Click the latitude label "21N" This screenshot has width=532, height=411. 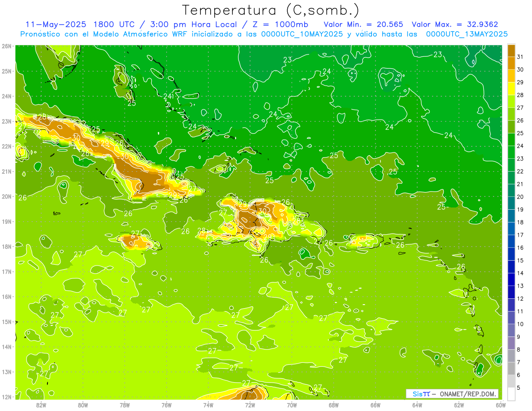tap(7, 172)
